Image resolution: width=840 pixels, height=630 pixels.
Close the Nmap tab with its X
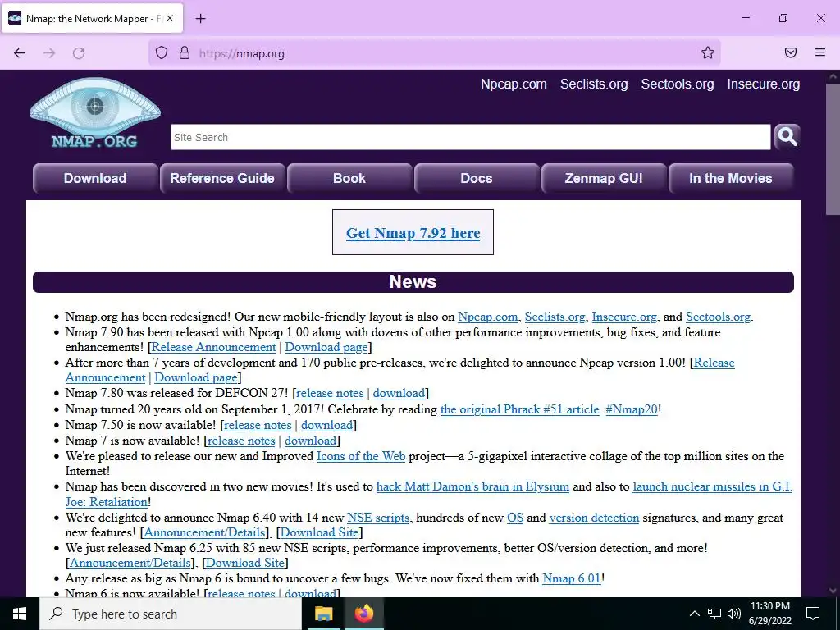pos(170,18)
